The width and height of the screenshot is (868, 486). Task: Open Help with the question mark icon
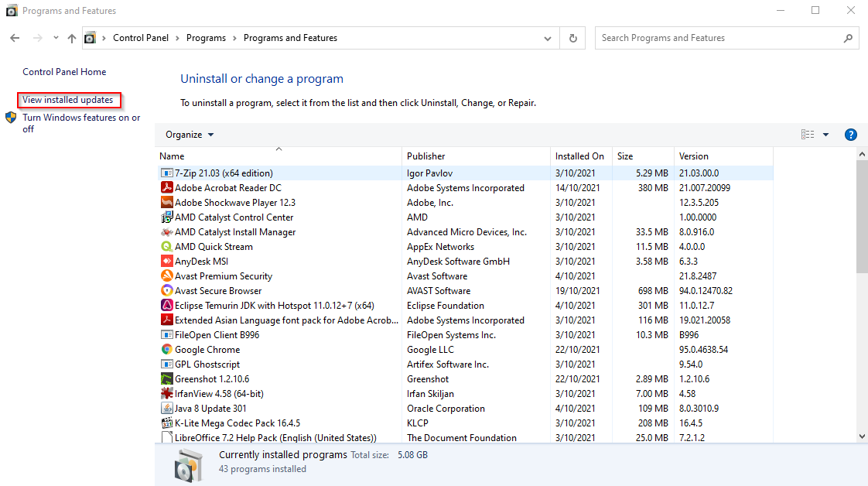[850, 135]
